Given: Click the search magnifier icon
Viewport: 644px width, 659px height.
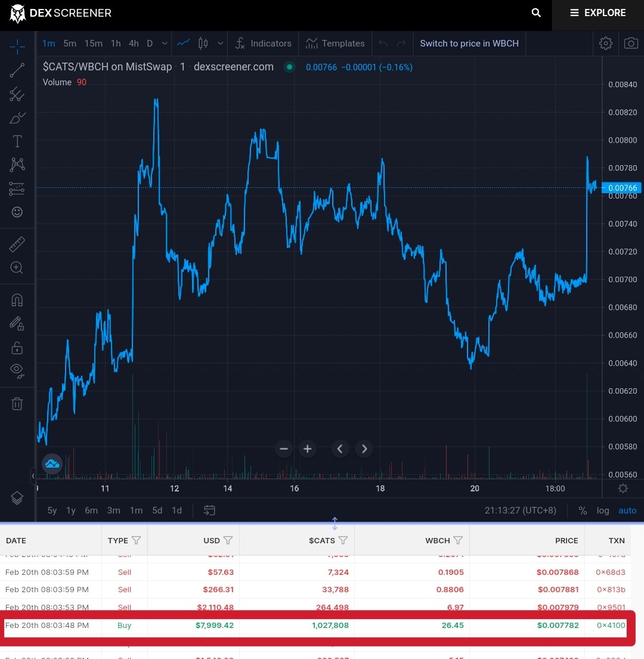Looking at the screenshot, I should click(535, 13).
